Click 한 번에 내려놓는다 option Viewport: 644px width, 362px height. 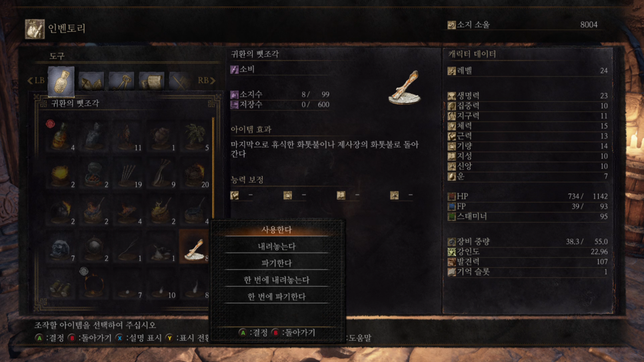tap(277, 280)
